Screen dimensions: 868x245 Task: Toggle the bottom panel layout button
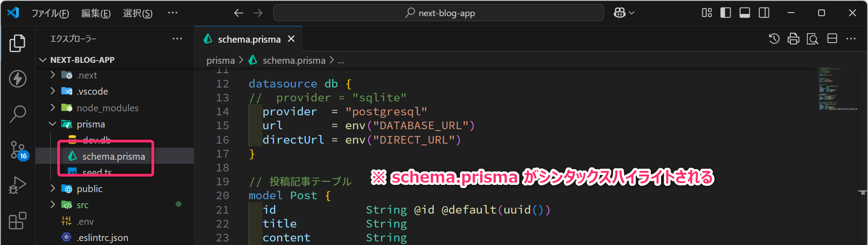745,13
